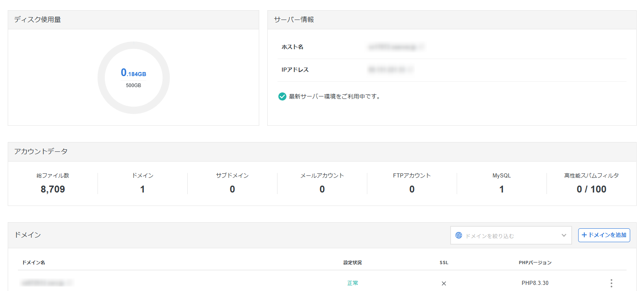644x291 pixels.
Task: Open the three-dot menu for the domain row
Action: (611, 283)
